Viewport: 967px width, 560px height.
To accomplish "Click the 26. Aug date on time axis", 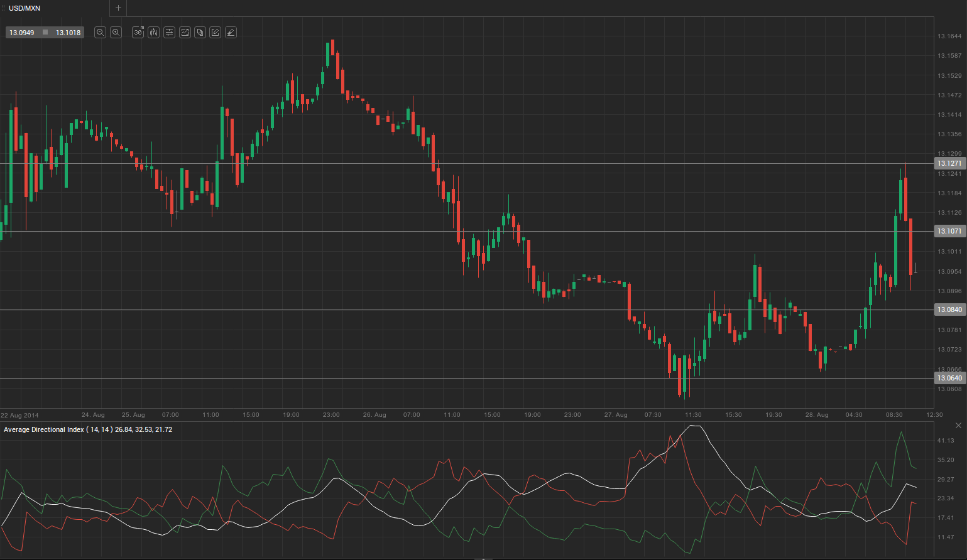I will 374,415.
